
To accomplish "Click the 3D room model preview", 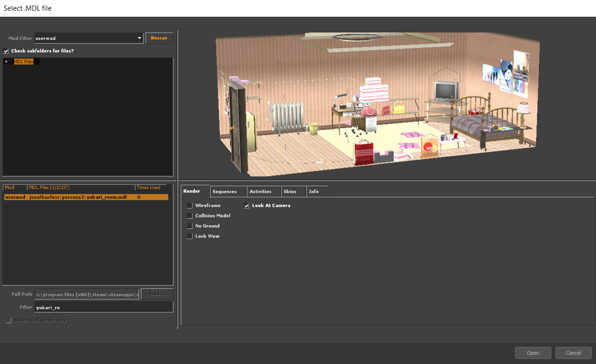I will (x=377, y=104).
